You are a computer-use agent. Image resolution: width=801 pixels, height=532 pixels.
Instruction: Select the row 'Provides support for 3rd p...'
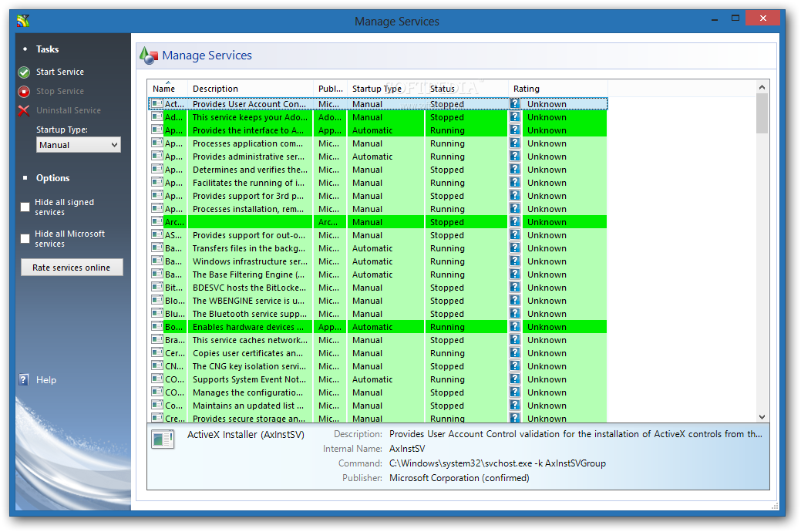[378, 196]
